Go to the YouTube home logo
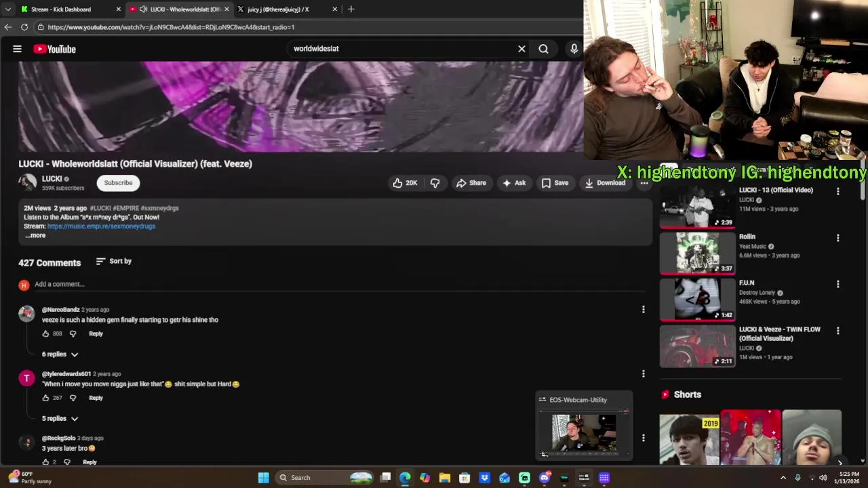This screenshot has width=868, height=488. coord(54,49)
